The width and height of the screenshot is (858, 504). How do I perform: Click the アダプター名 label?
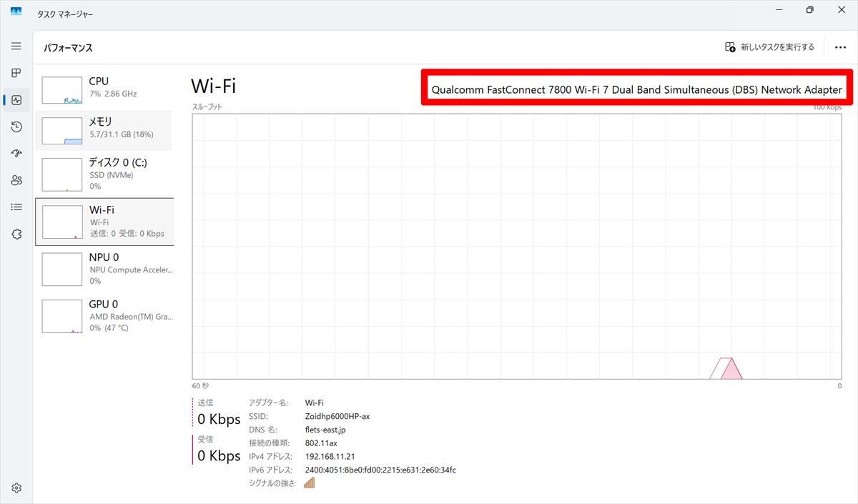268,402
